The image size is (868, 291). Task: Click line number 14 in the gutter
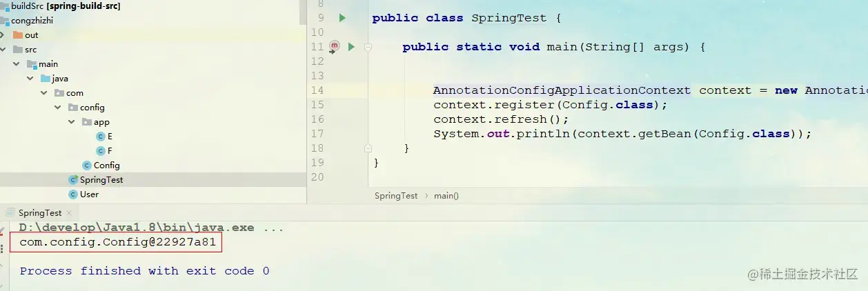(x=317, y=90)
